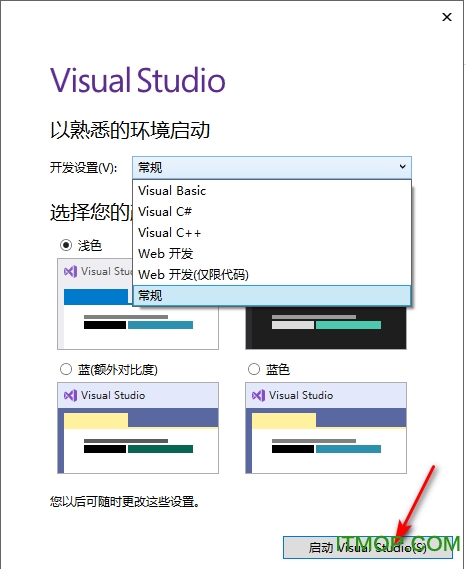Click the dark theme preview thumbnail

[x=326, y=327]
